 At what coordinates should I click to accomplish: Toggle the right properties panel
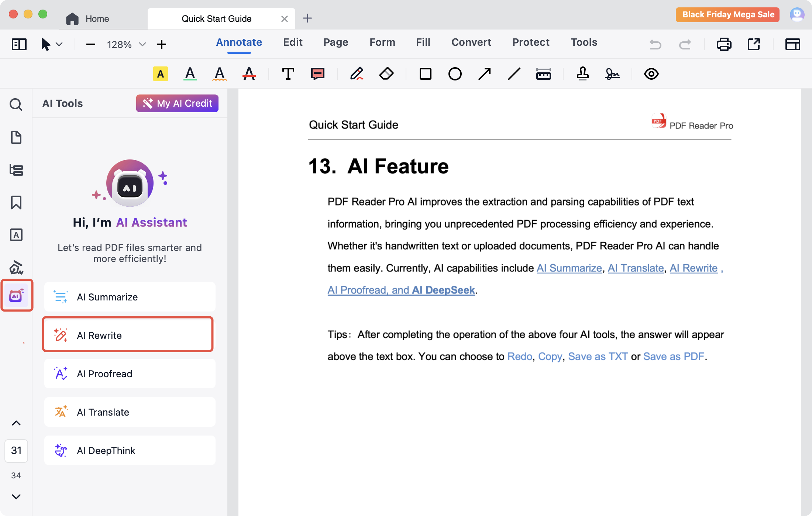click(792, 44)
